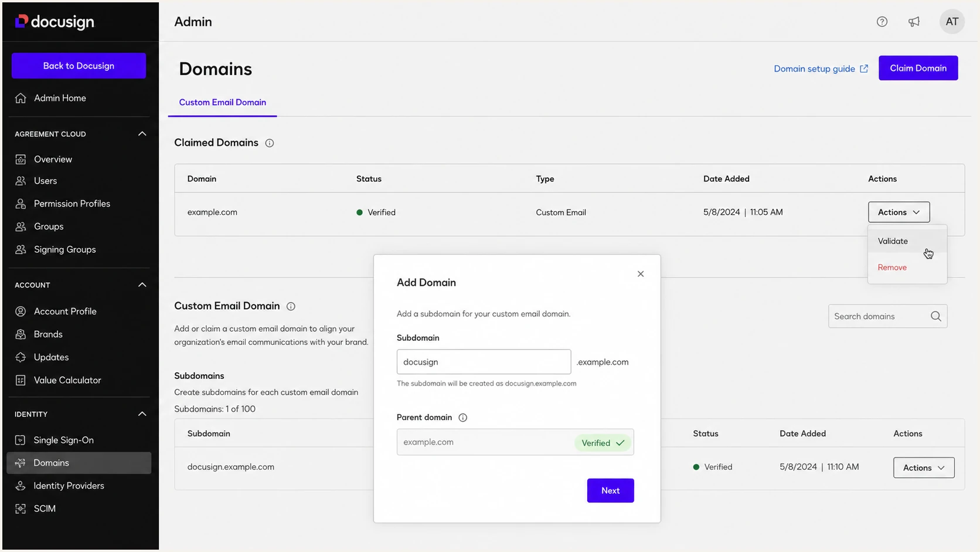Viewport: 980px width, 552px height.
Task: Click the 5/8/2024 11:10 AM date cell
Action: [x=819, y=467]
